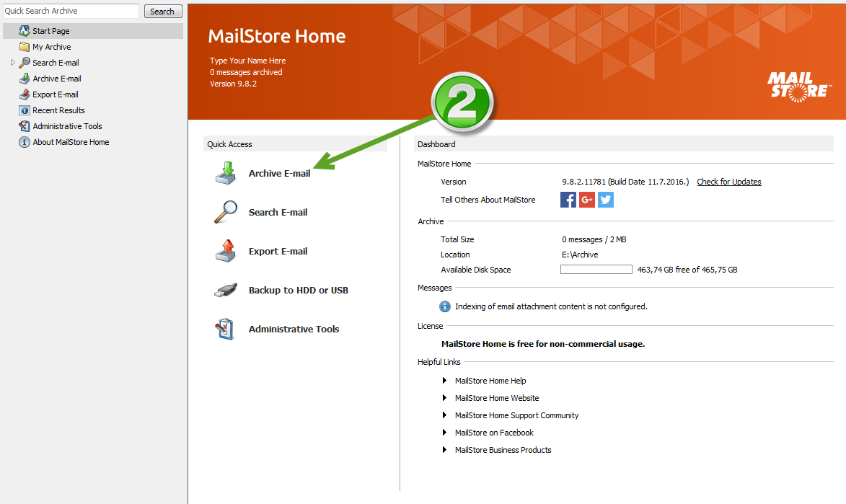This screenshot has height=504, width=846.
Task: Expand the MailStore Business Products arrow
Action: point(444,449)
